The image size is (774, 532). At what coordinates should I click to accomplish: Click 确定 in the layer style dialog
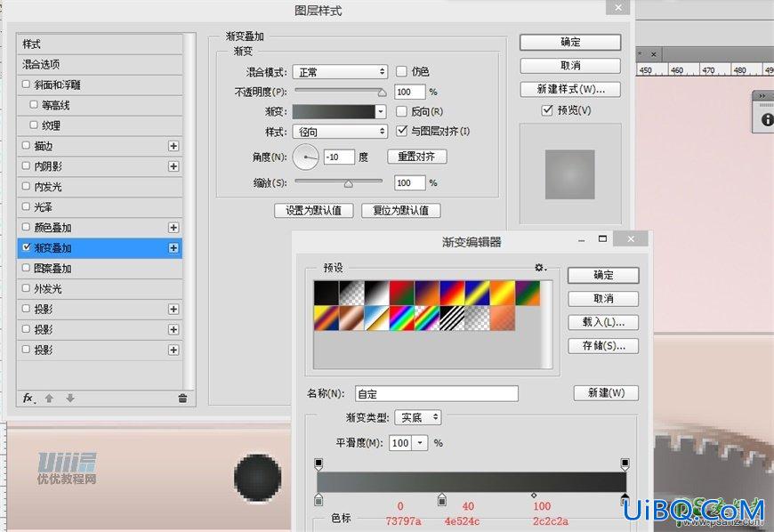click(570, 43)
